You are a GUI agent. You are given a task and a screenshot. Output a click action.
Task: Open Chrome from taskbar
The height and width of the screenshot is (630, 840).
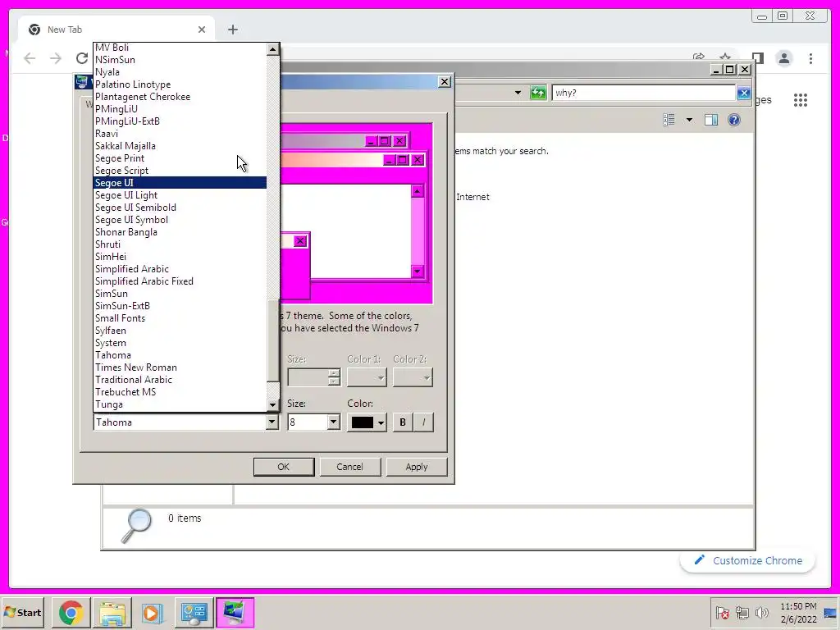click(71, 612)
